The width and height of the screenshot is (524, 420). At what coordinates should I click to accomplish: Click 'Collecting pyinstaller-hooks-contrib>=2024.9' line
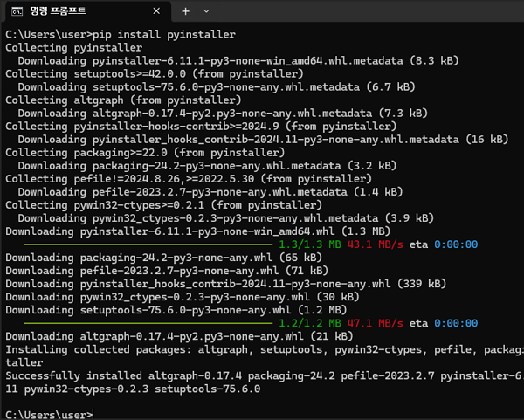pyautogui.click(x=201, y=127)
